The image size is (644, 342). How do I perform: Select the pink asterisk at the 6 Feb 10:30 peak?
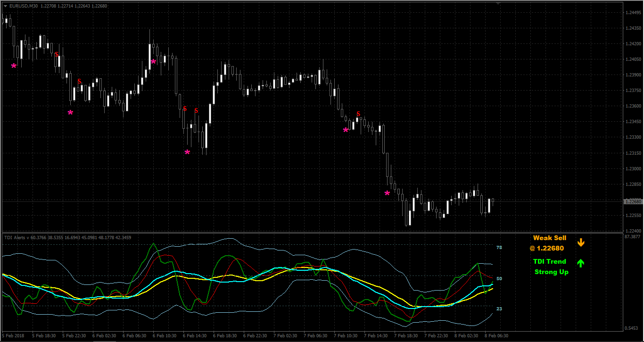(x=153, y=62)
